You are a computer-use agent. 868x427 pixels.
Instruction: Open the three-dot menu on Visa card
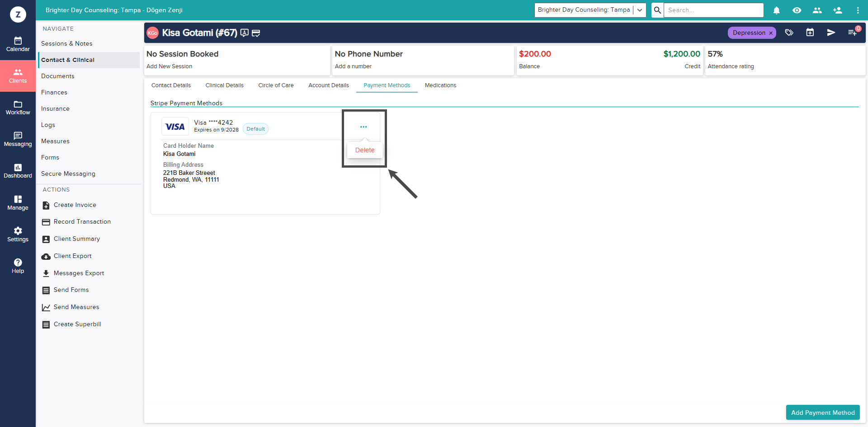click(363, 127)
